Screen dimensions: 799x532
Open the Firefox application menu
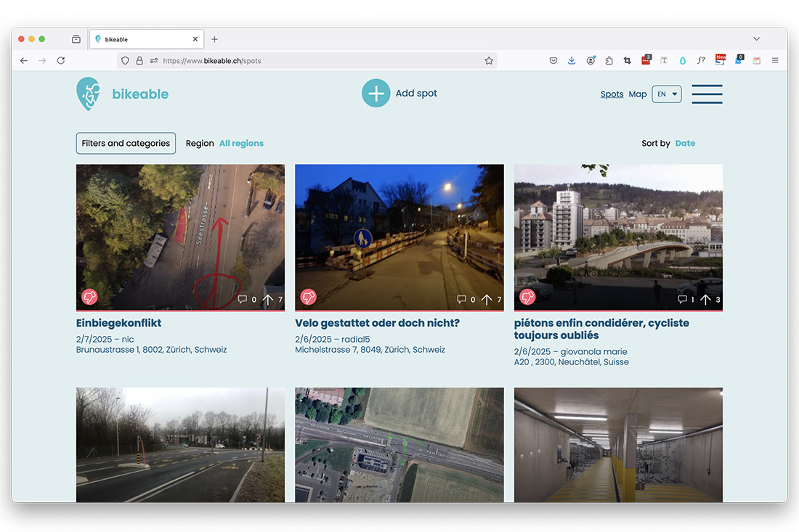tap(775, 60)
